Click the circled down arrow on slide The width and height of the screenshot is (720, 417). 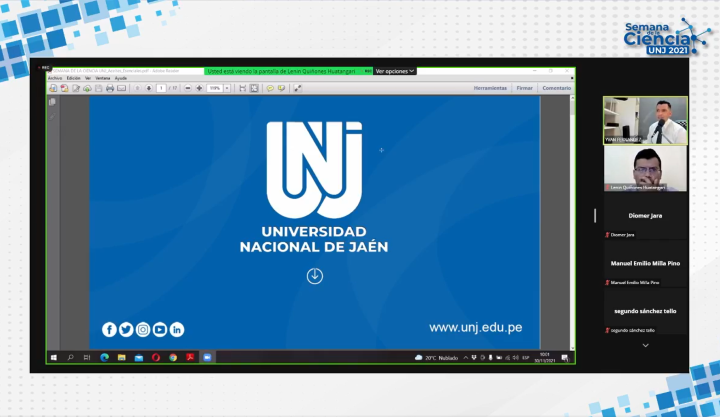coord(314,275)
